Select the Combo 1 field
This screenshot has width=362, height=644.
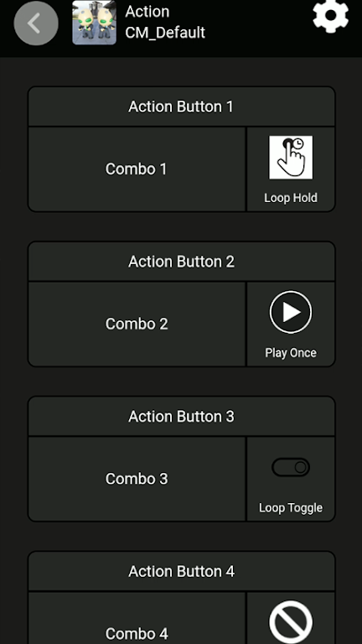(x=137, y=169)
